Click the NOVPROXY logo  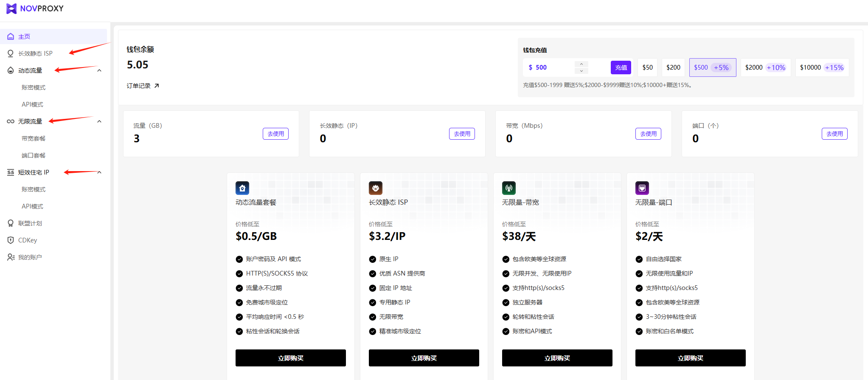35,8
